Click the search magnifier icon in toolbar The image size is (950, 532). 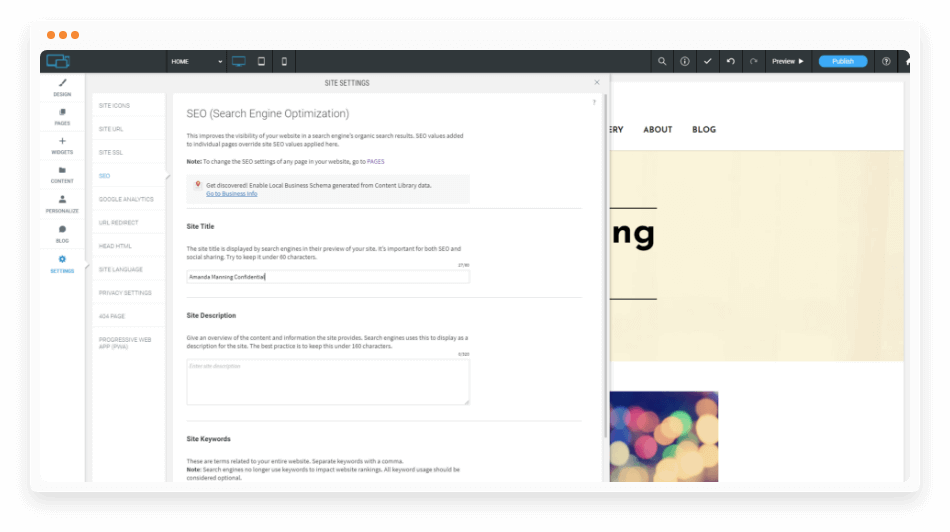coord(661,61)
